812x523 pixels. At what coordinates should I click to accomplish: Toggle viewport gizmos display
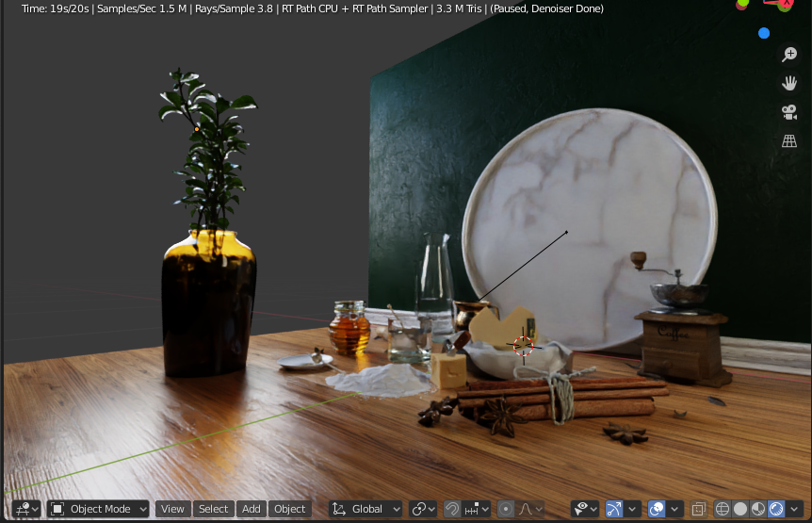tap(614, 509)
